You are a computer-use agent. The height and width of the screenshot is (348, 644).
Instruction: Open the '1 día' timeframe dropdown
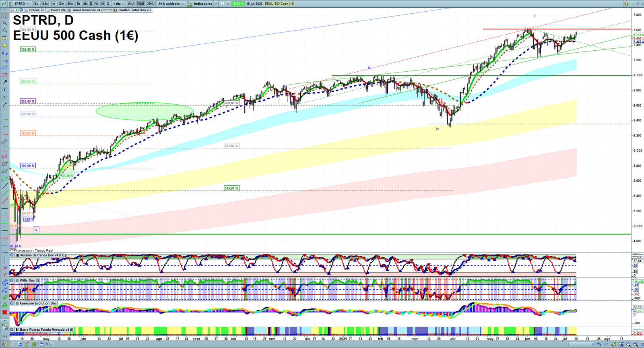pos(118,4)
